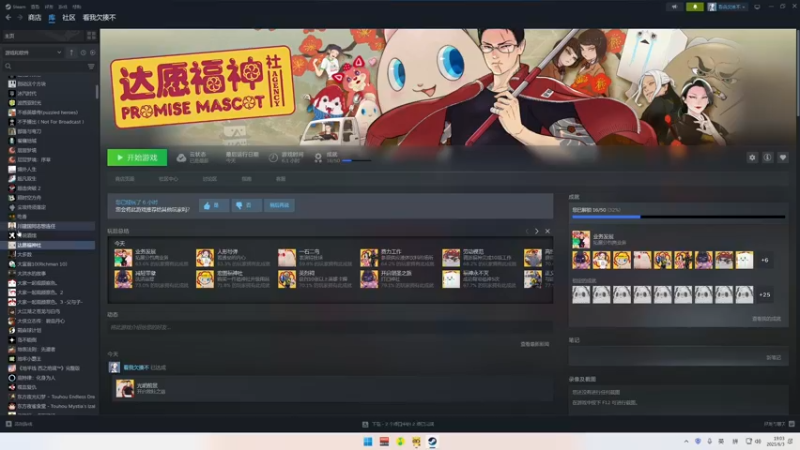This screenshot has height=450, width=800.
Task: Click the sort ascending arrow icon
Action: (71, 53)
